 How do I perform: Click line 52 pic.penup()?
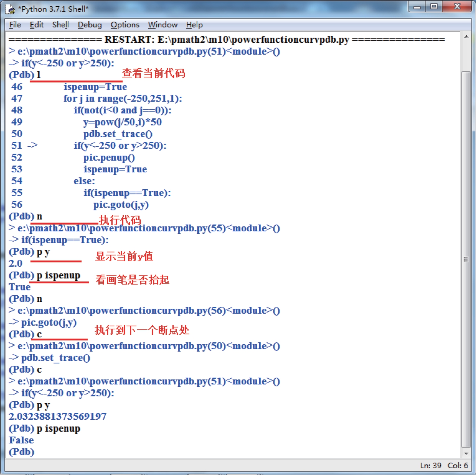[73, 158]
